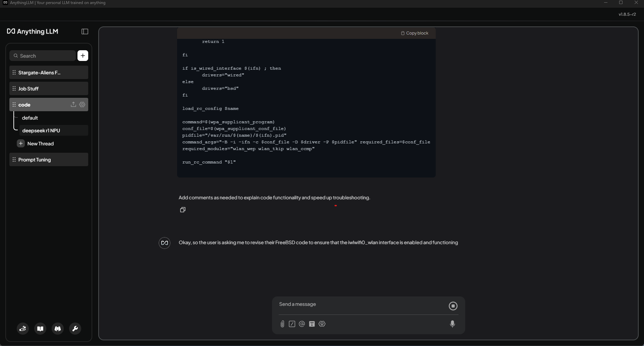Open the @ agents icon
The image size is (644, 346).
pos(302,324)
